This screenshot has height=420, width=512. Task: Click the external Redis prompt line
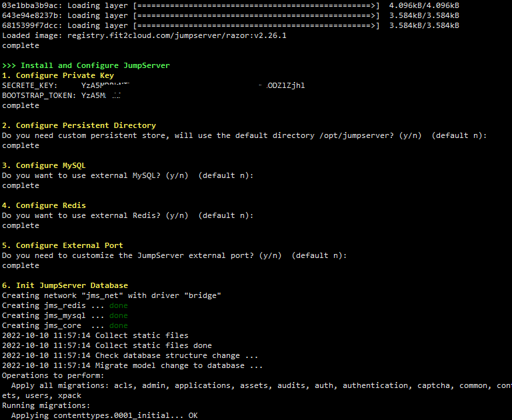point(128,215)
